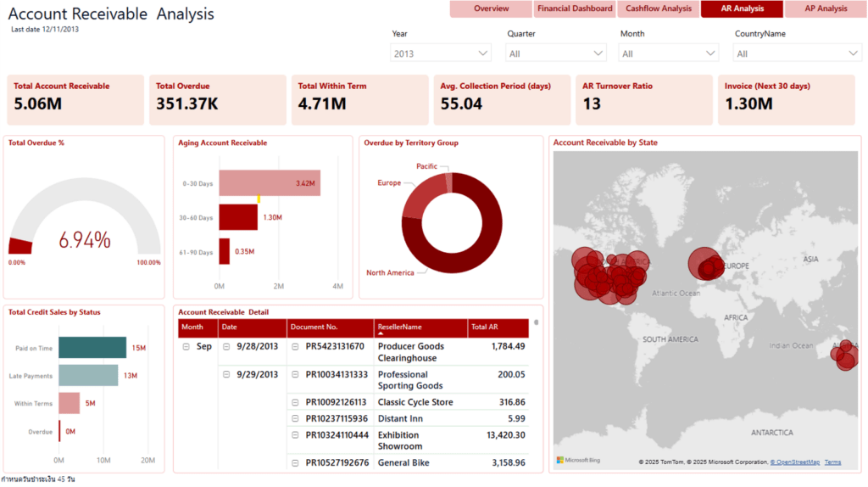Screen dimensions: 868x487
Task: Open the Quarter filter dropdown
Action: pos(555,53)
